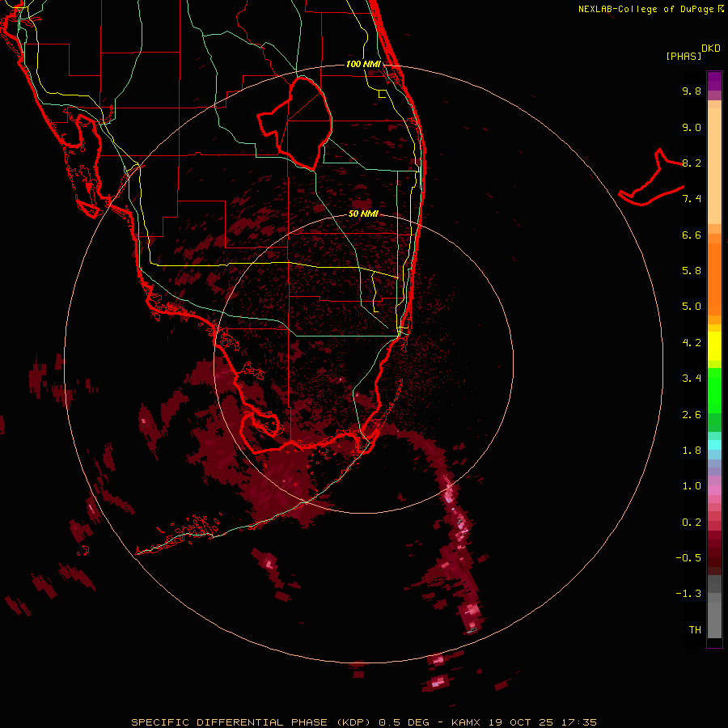Click the [PHAS] label above color scale
The height and width of the screenshot is (728, 728).
pos(684,56)
